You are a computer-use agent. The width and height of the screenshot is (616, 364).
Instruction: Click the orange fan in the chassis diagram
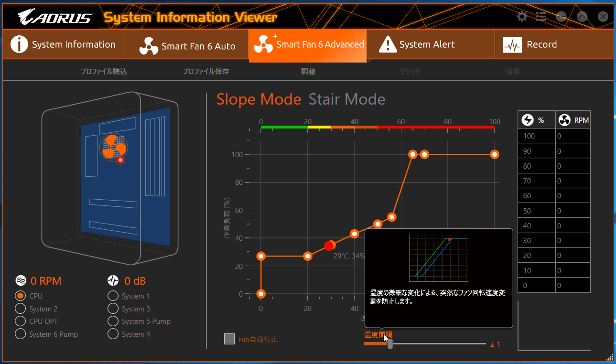(x=113, y=146)
